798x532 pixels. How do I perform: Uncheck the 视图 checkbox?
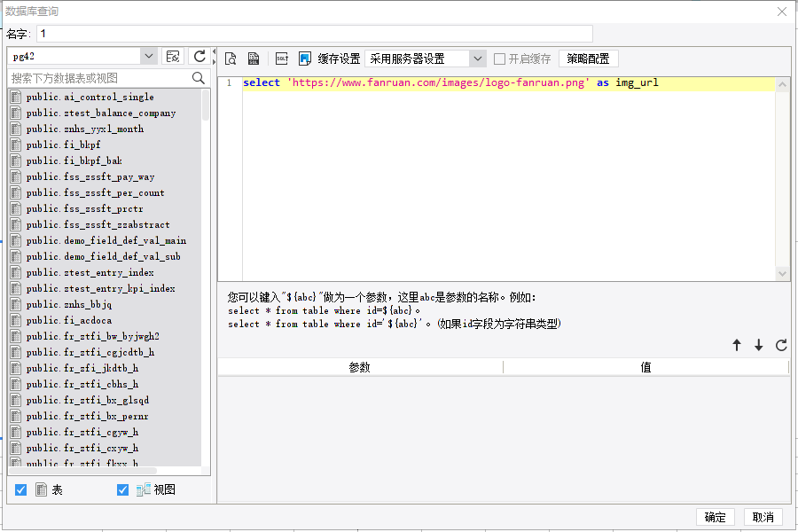pos(123,489)
